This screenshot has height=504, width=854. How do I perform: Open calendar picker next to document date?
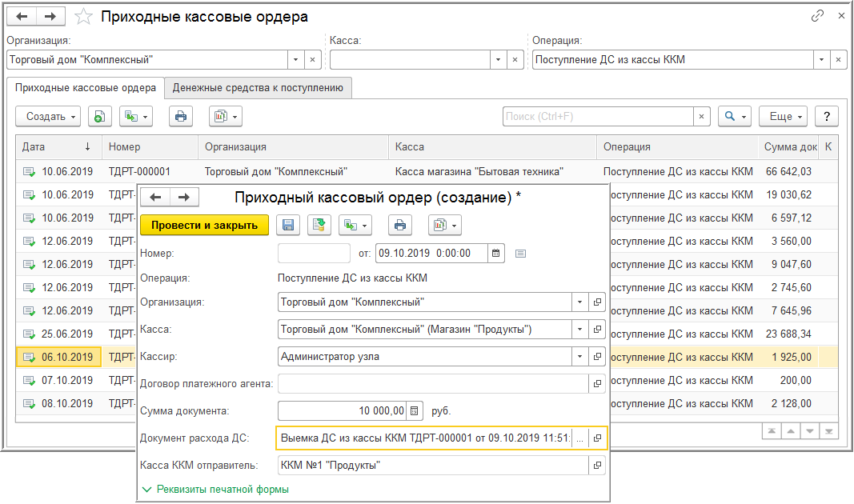(x=495, y=253)
